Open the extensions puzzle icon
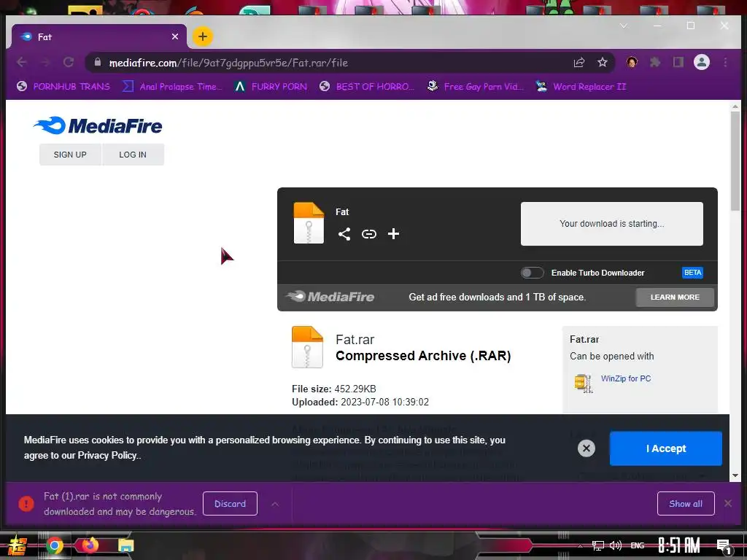Viewport: 747px width, 560px height. pyautogui.click(x=656, y=63)
